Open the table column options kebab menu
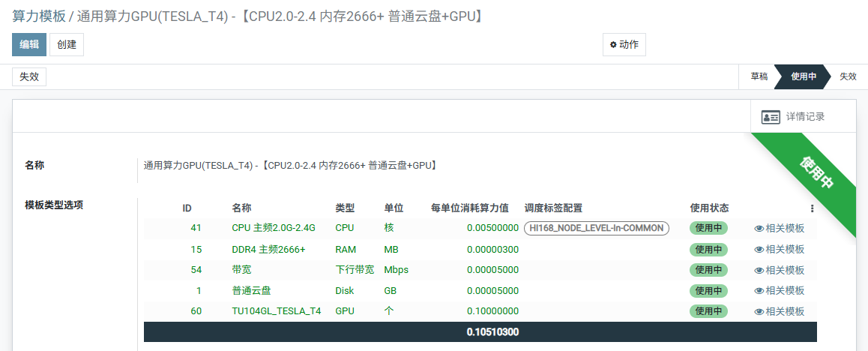 pyautogui.click(x=812, y=208)
